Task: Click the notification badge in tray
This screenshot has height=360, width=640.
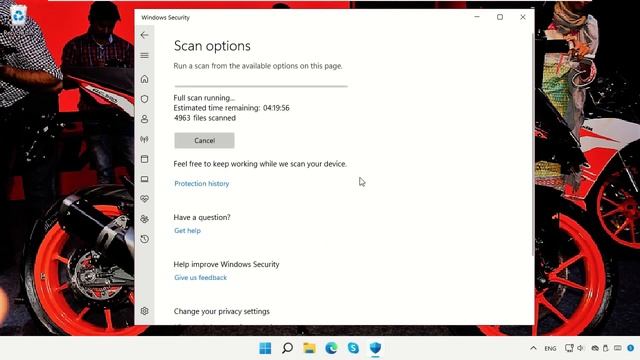Action: [631, 348]
